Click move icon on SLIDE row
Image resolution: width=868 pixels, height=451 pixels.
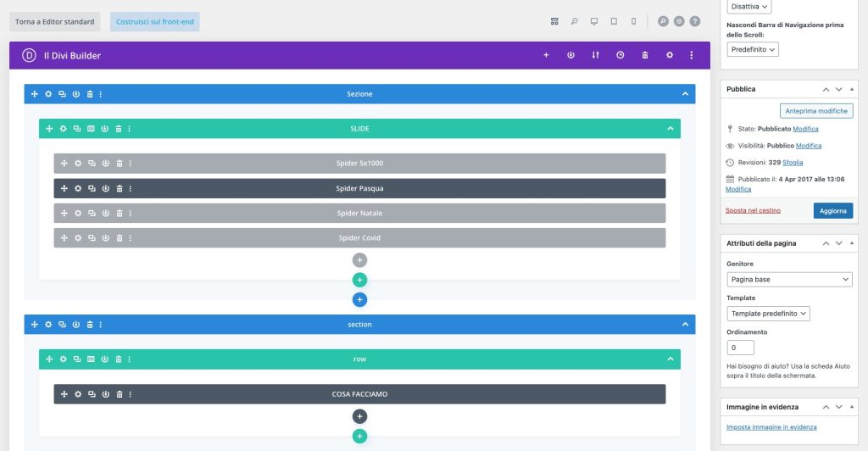click(49, 128)
